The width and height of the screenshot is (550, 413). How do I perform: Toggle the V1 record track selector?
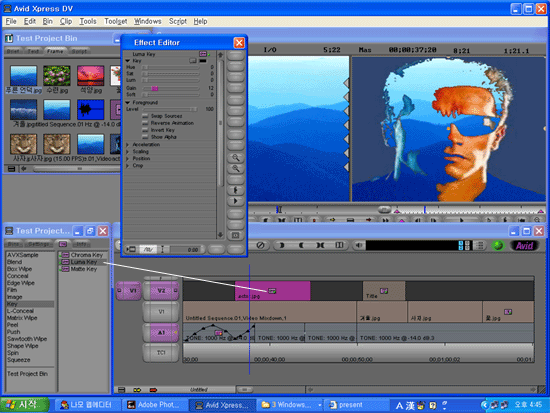coord(161,312)
